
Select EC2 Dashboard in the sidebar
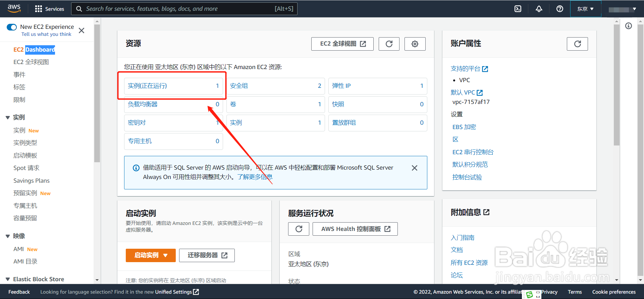pyautogui.click(x=34, y=50)
